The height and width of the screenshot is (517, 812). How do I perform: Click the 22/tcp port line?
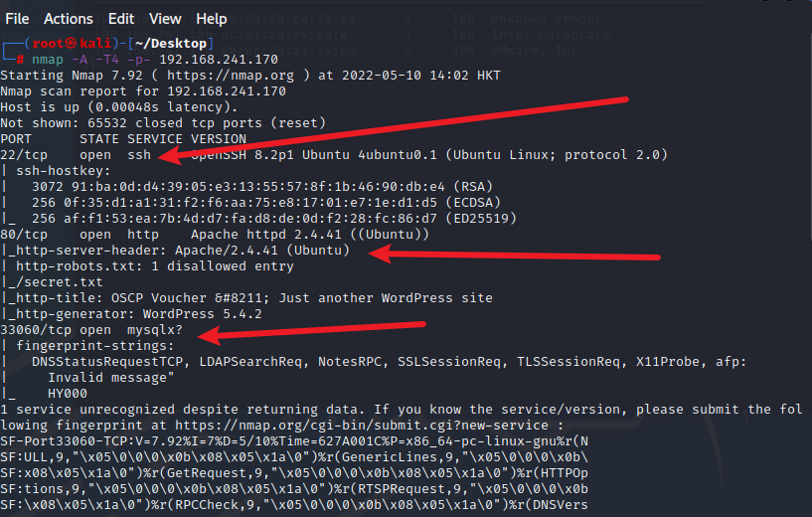point(334,155)
